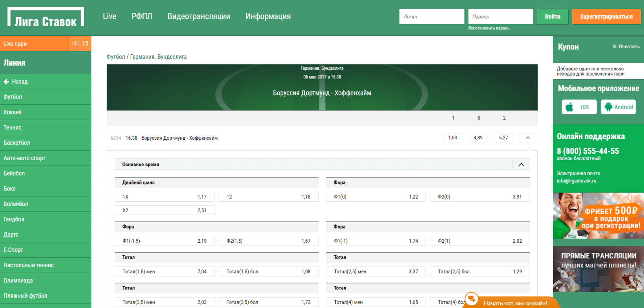Select Гандбол in sidebar
Image resolution: width=644 pixels, height=308 pixels.
pyautogui.click(x=45, y=219)
